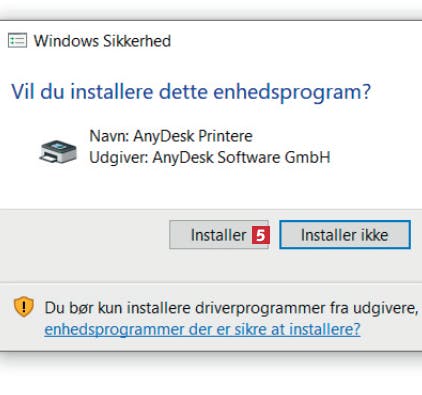Click the blank white area below publisher info

211,188
